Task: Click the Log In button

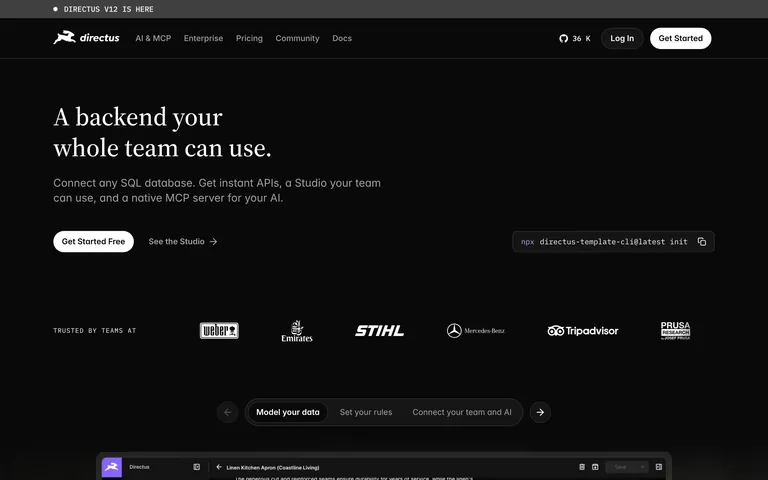Action: (x=622, y=38)
